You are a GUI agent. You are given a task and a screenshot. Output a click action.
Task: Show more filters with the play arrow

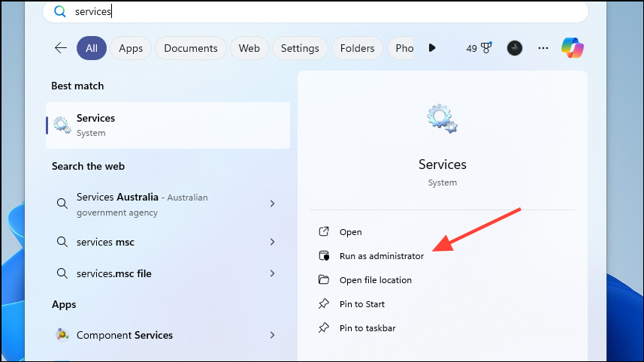[x=431, y=48]
